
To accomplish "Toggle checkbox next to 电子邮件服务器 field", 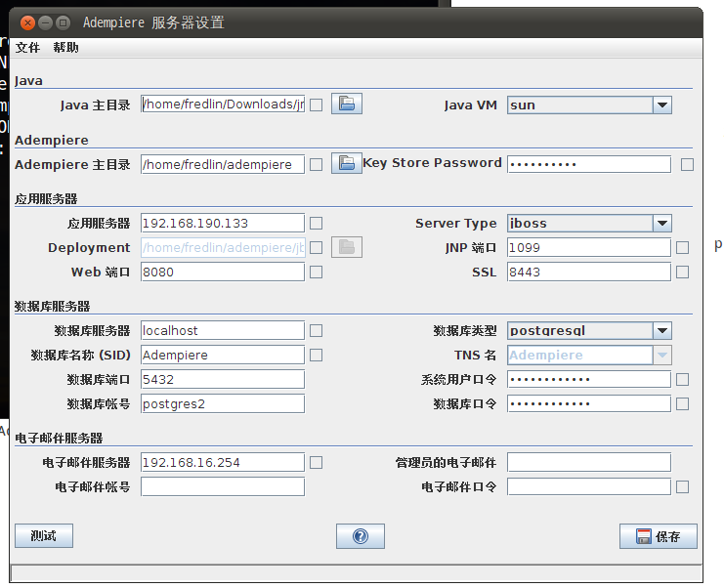I will [317, 463].
